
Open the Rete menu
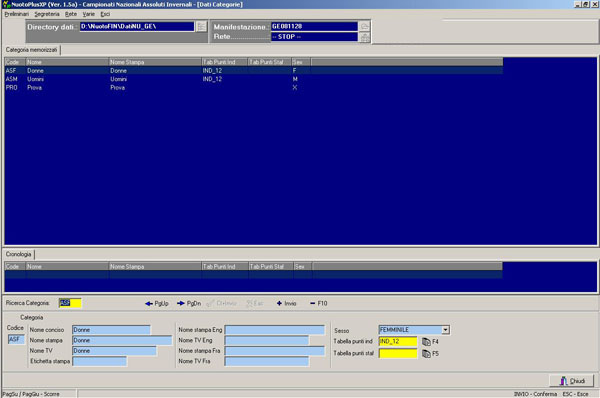71,14
